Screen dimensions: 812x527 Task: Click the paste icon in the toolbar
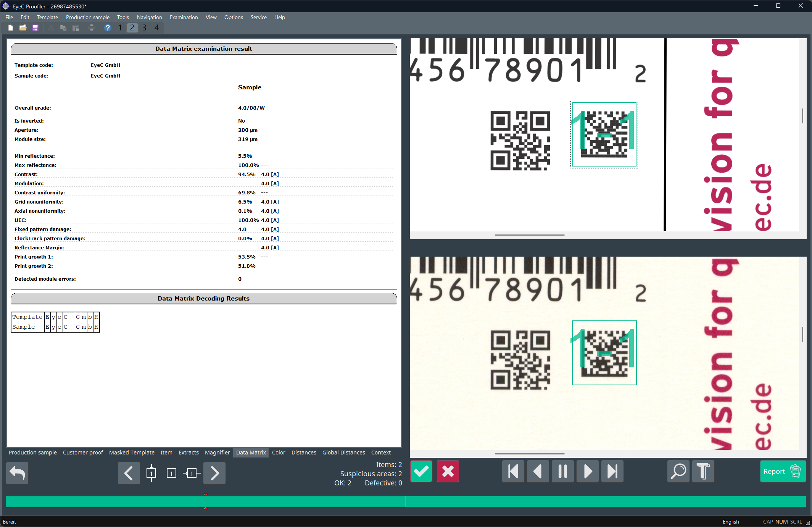tap(76, 28)
